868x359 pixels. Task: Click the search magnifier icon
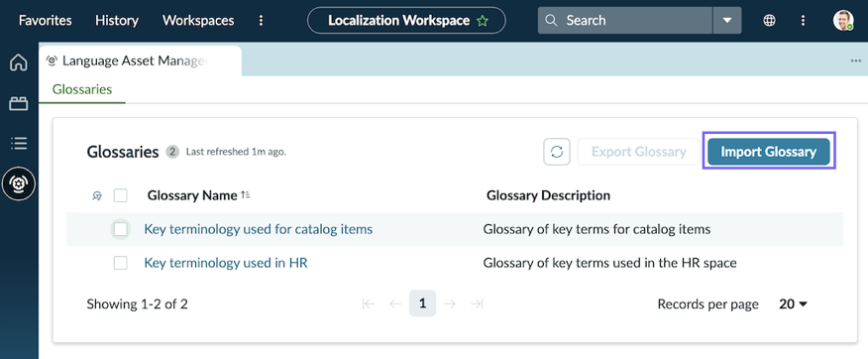point(551,21)
